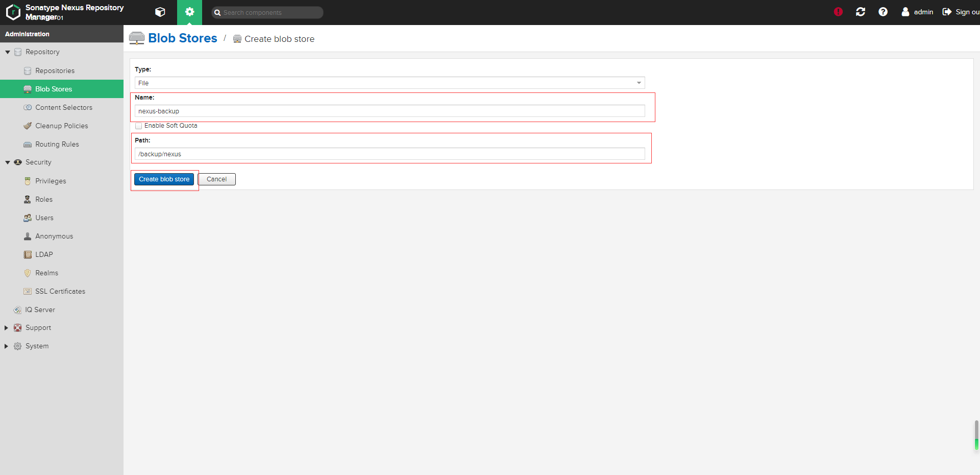980x475 pixels.
Task: Click the Search components field
Action: coord(267,12)
